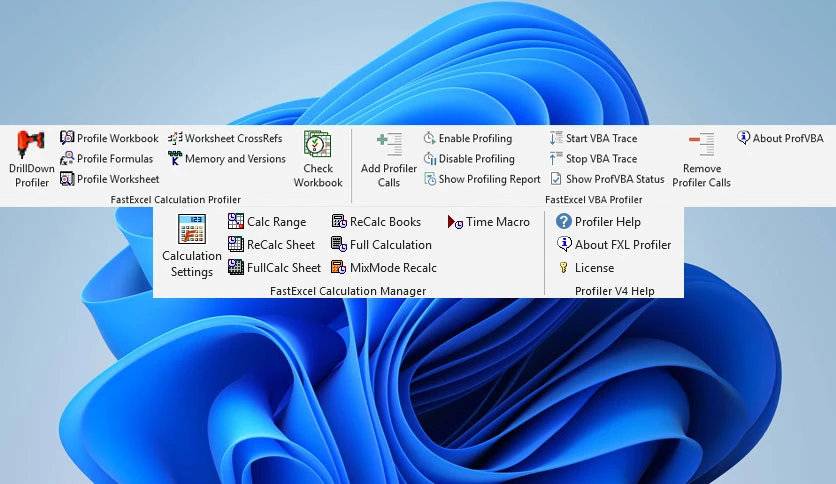
Task: Click the MixMode Recalc icon
Action: coord(339,267)
